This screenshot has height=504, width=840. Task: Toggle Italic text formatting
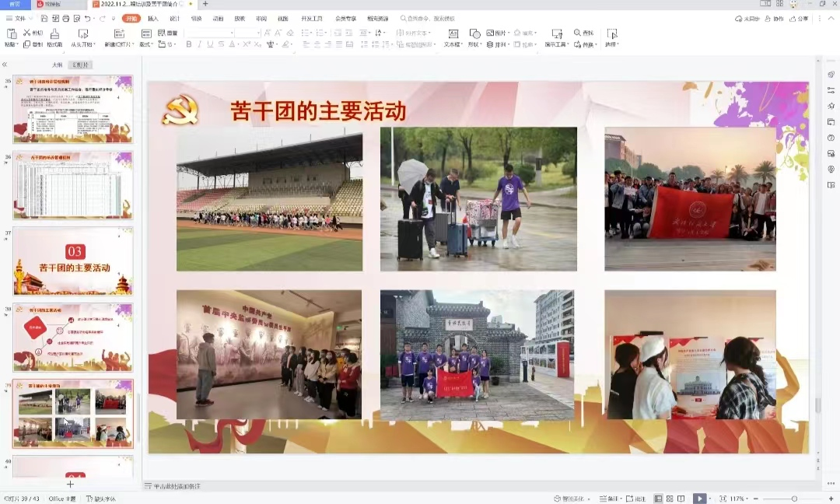click(x=199, y=44)
